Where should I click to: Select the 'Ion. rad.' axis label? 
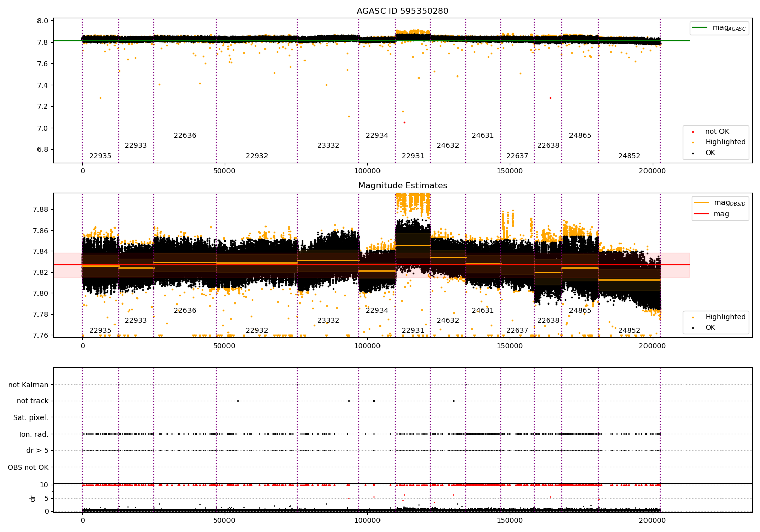click(x=34, y=434)
